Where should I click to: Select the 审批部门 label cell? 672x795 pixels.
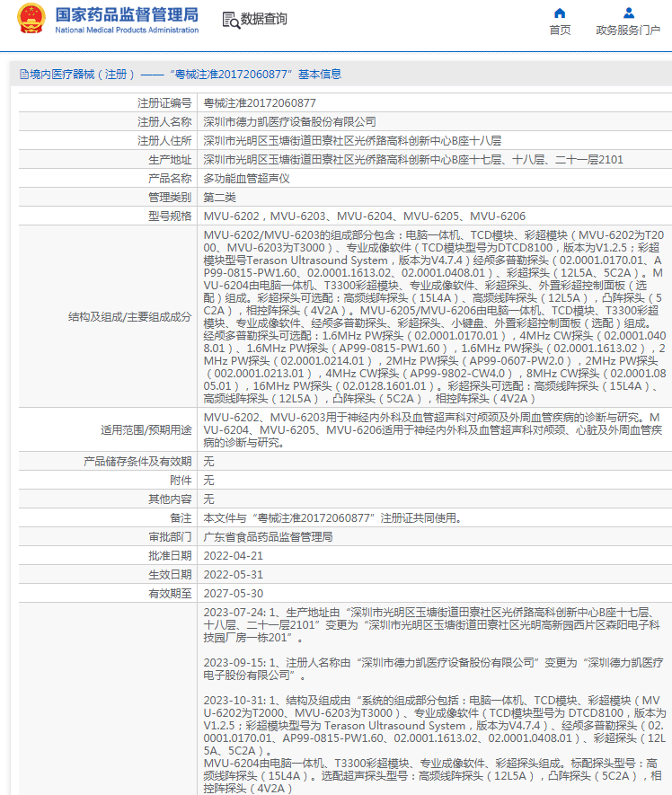[170, 537]
